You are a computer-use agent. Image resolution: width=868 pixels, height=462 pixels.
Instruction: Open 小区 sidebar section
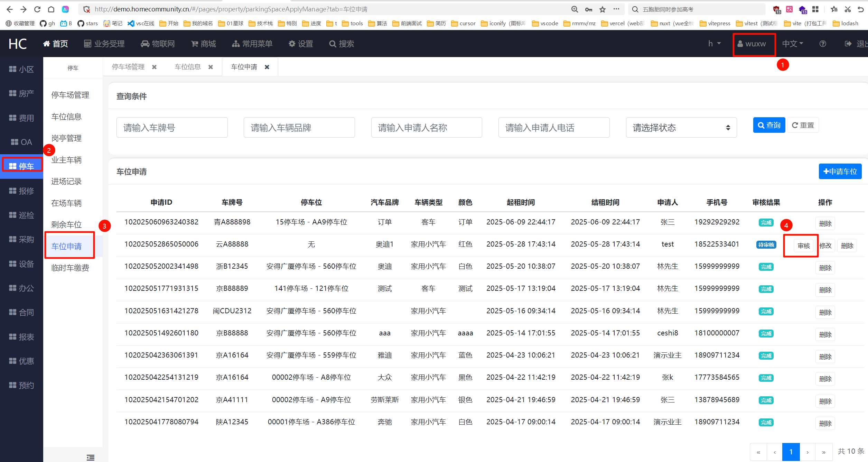tap(21, 69)
